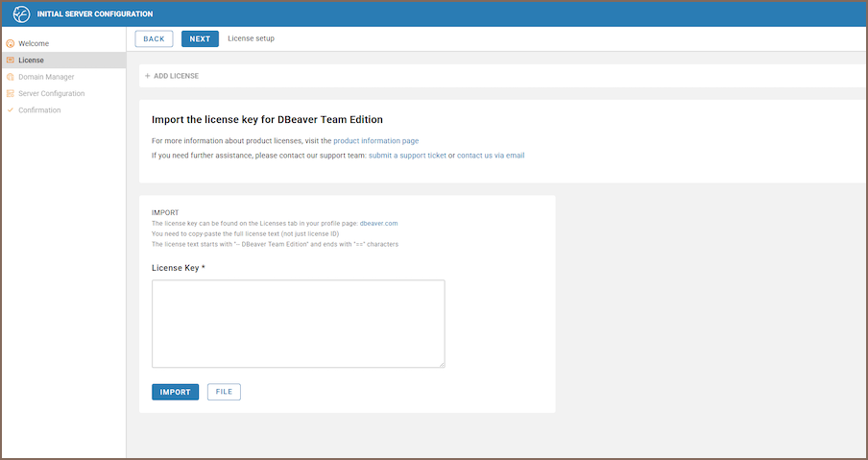The height and width of the screenshot is (460, 868).
Task: Choose the FILE button to upload license
Action: [x=224, y=392]
